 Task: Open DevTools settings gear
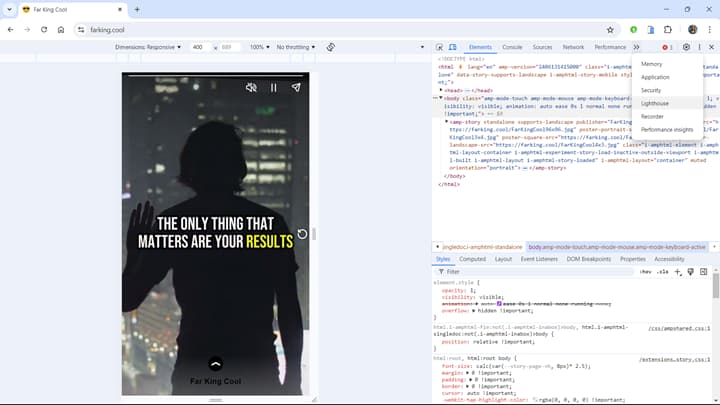(686, 47)
